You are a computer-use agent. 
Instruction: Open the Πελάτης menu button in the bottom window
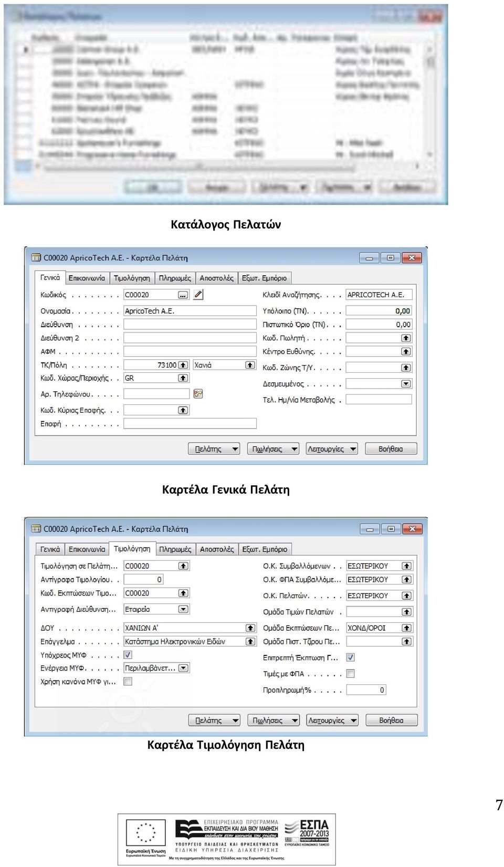click(214, 720)
